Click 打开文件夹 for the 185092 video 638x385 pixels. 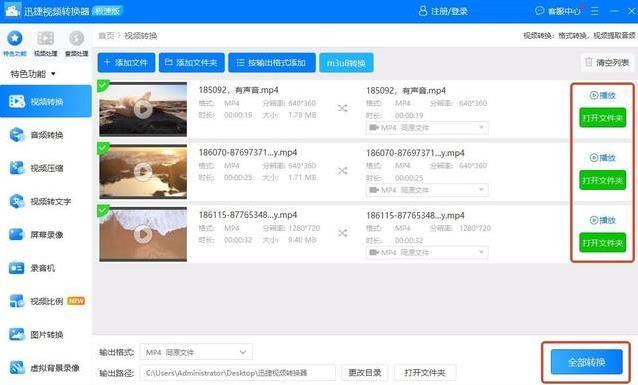[603, 118]
